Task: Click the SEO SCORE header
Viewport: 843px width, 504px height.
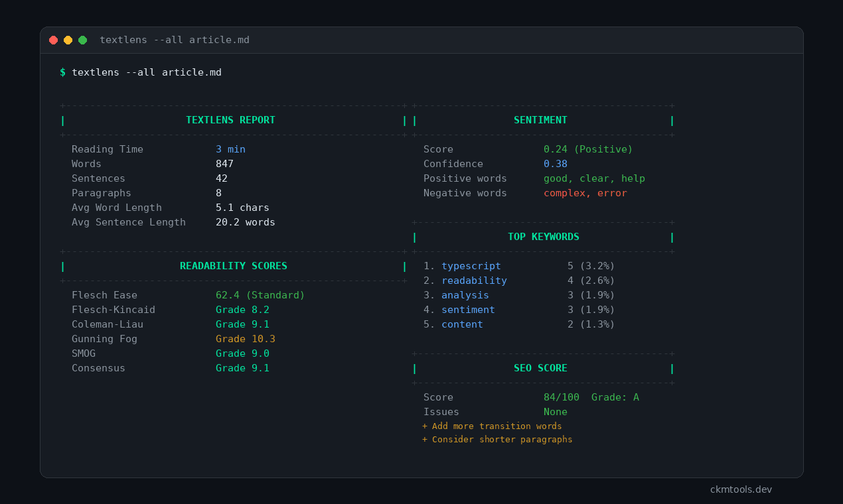Action: click(x=540, y=368)
